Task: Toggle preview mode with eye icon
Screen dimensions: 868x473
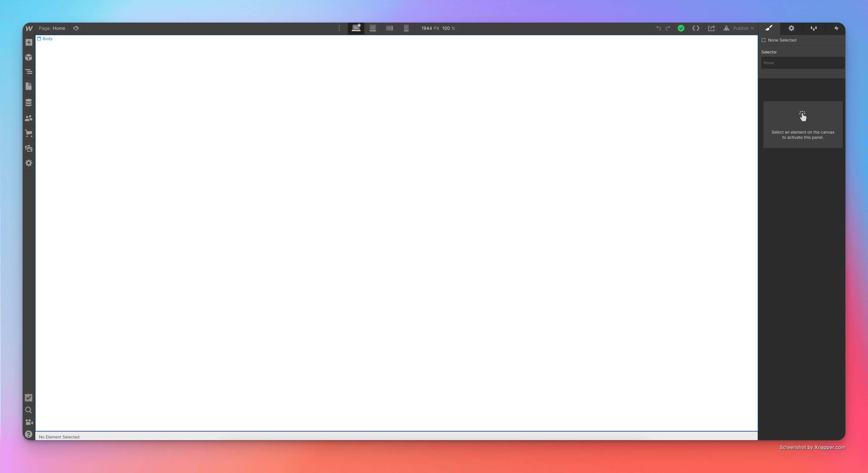Action: [76, 28]
